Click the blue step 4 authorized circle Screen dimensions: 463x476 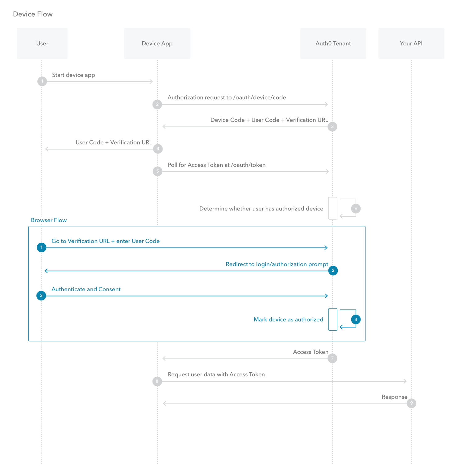tap(356, 319)
